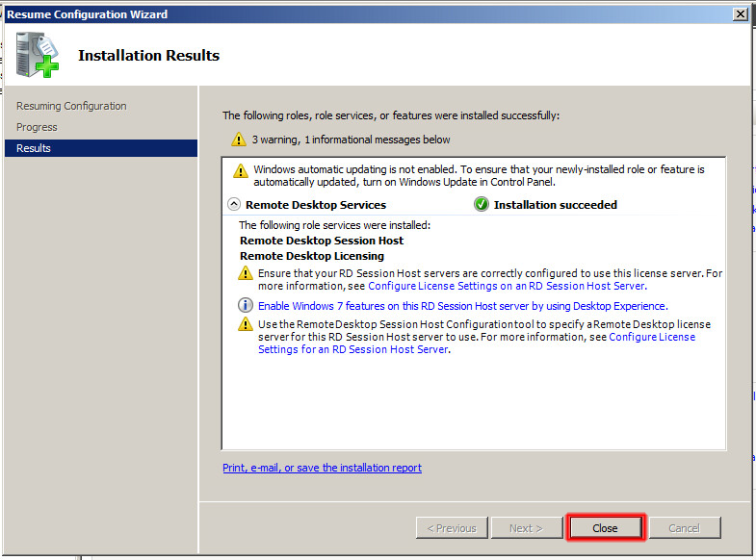Click the disabled Previous button

(452, 528)
